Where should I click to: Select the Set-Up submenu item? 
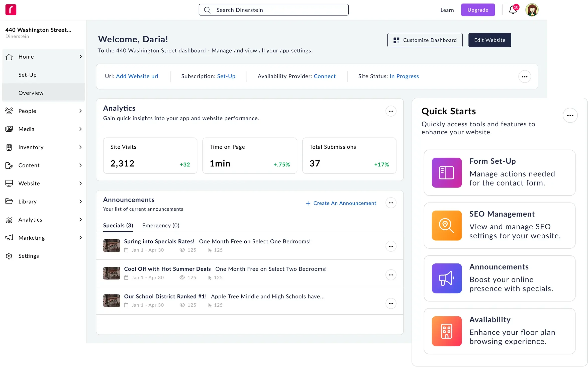(43, 75)
